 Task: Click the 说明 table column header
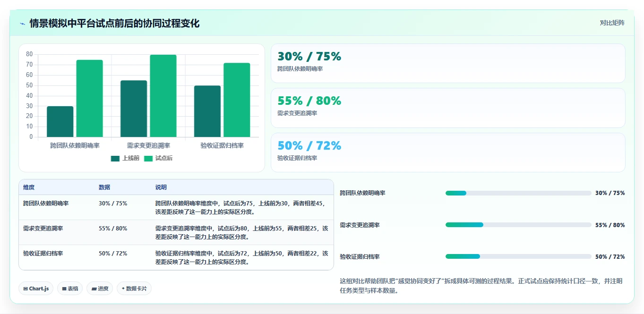tap(161, 187)
